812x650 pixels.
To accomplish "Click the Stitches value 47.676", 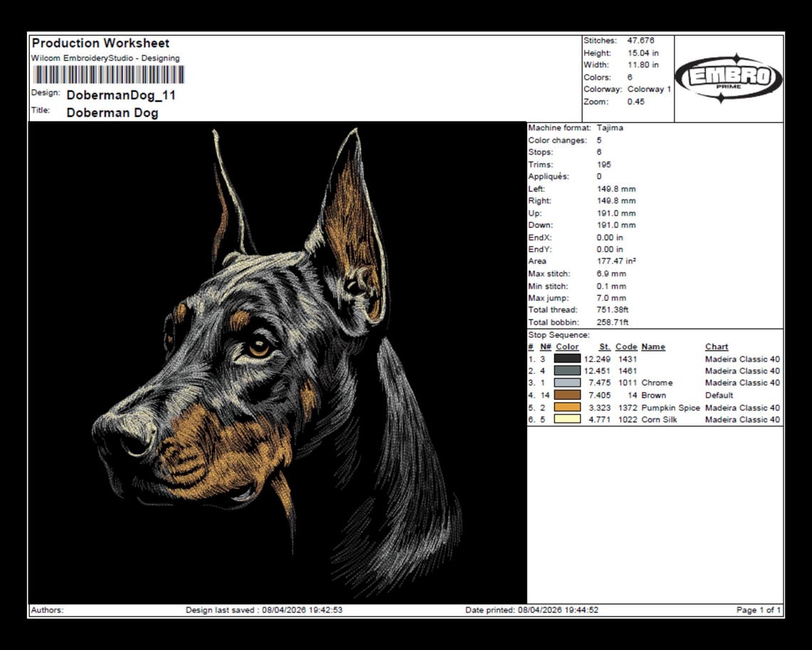I will pyautogui.click(x=640, y=41).
